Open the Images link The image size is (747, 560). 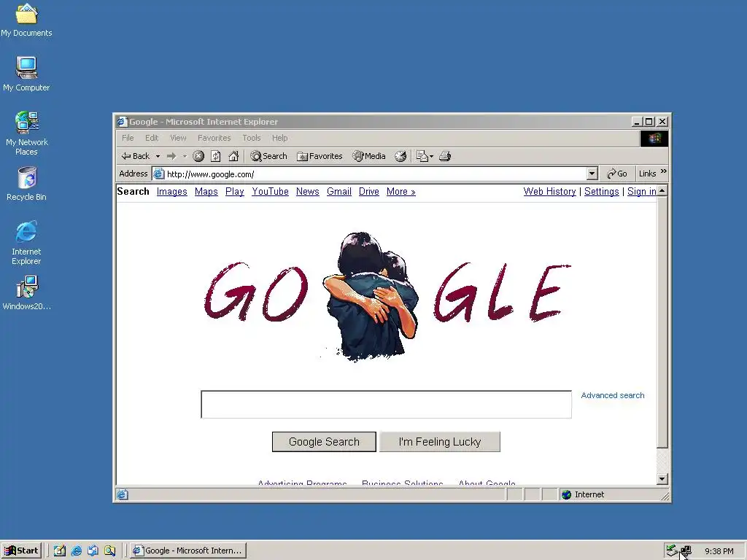[x=171, y=192]
